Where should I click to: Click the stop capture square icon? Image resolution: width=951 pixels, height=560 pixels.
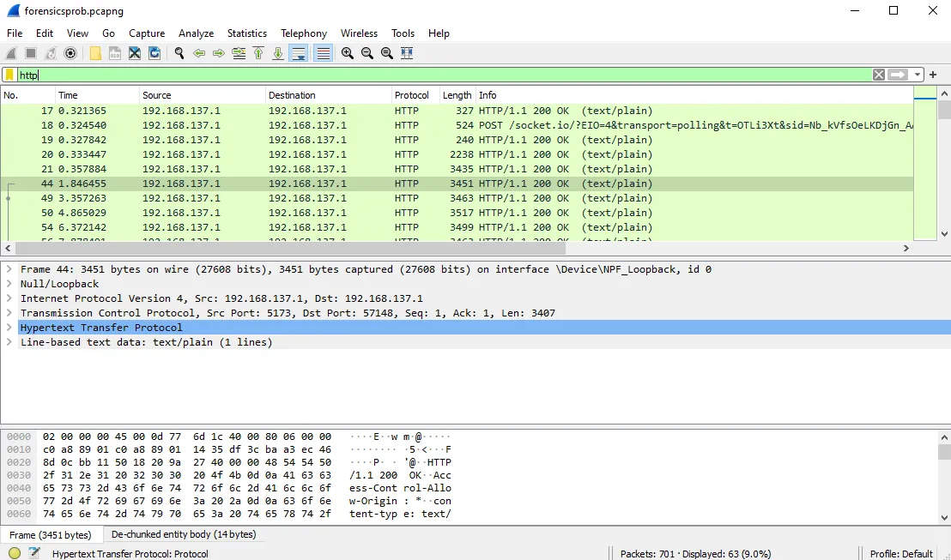tap(31, 53)
